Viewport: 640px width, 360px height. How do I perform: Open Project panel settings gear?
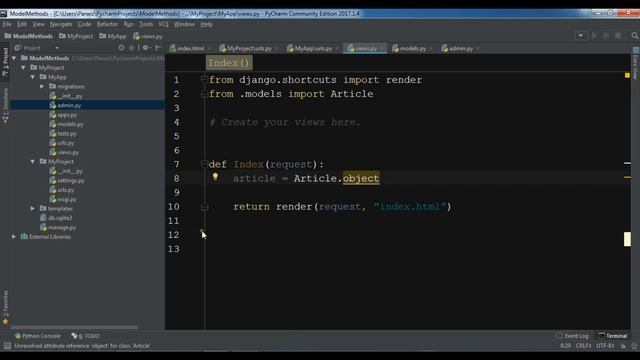[146, 48]
